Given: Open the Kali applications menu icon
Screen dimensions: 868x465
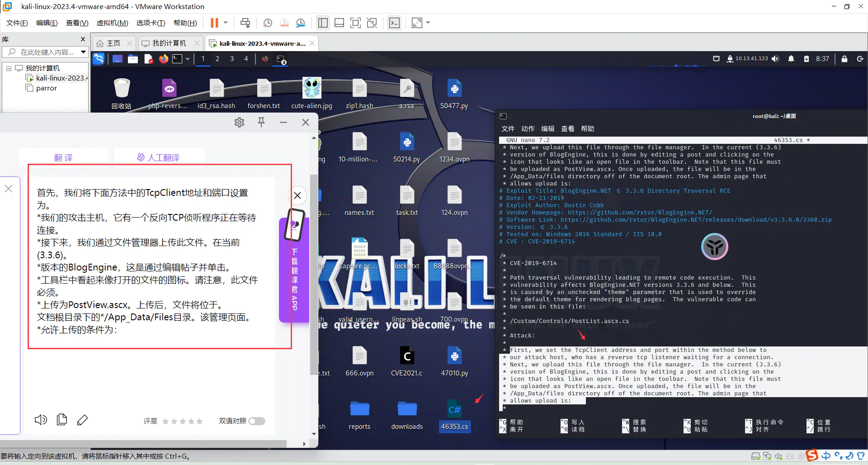Looking at the screenshot, I should (99, 59).
